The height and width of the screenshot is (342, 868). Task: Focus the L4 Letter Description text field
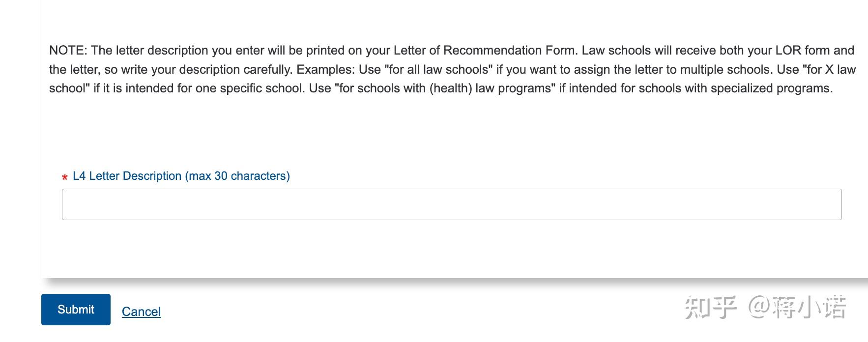click(x=451, y=204)
